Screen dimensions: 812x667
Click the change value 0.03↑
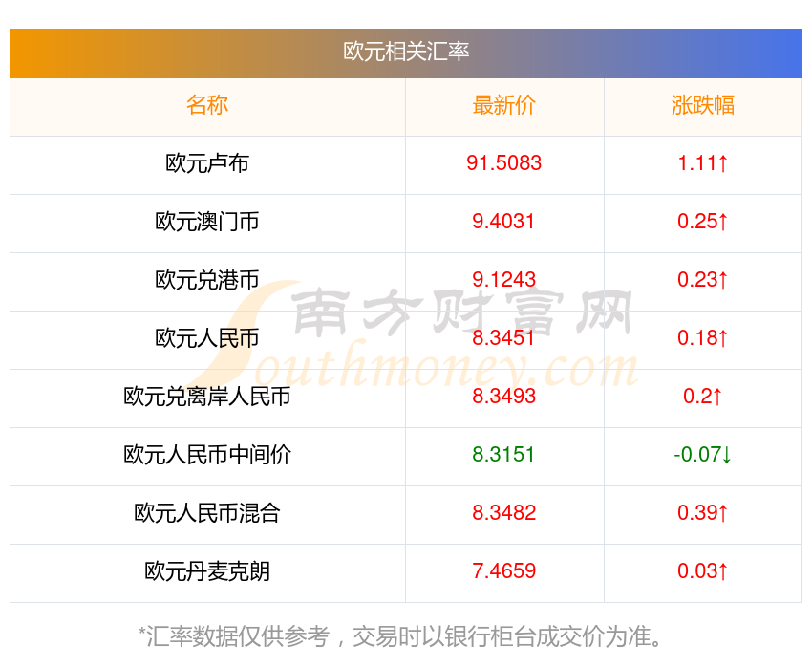pyautogui.click(x=703, y=571)
